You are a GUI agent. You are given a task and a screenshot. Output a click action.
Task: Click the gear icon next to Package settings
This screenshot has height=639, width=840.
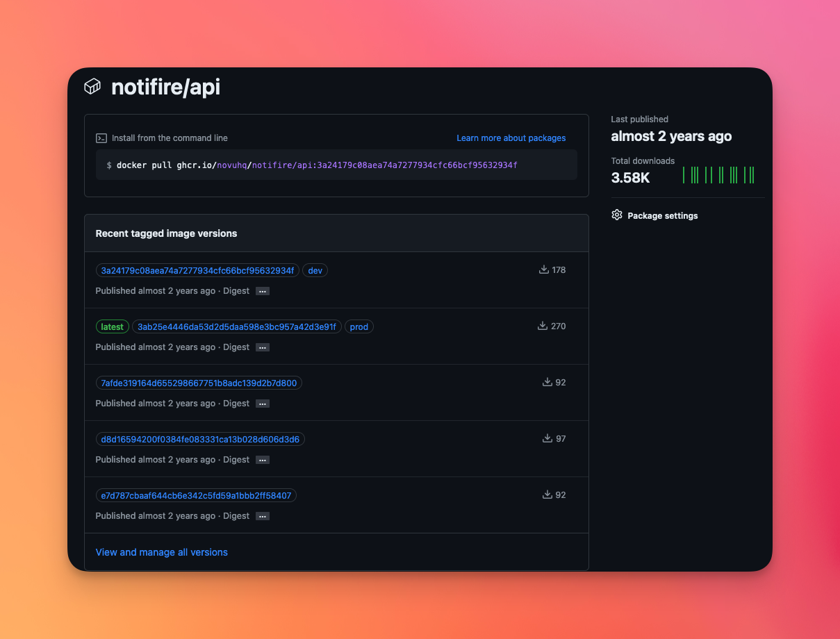(617, 215)
